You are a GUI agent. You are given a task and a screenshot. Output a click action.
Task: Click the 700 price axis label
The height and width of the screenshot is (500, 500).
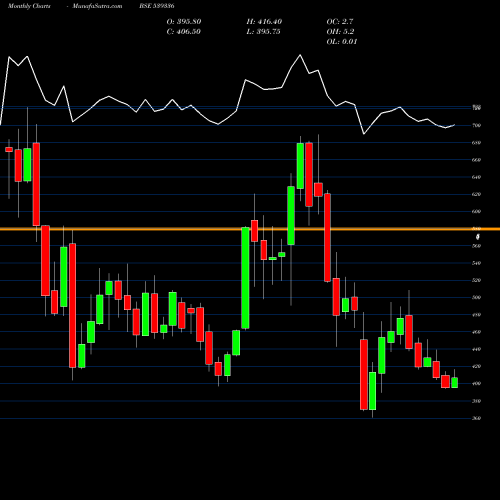point(476,126)
